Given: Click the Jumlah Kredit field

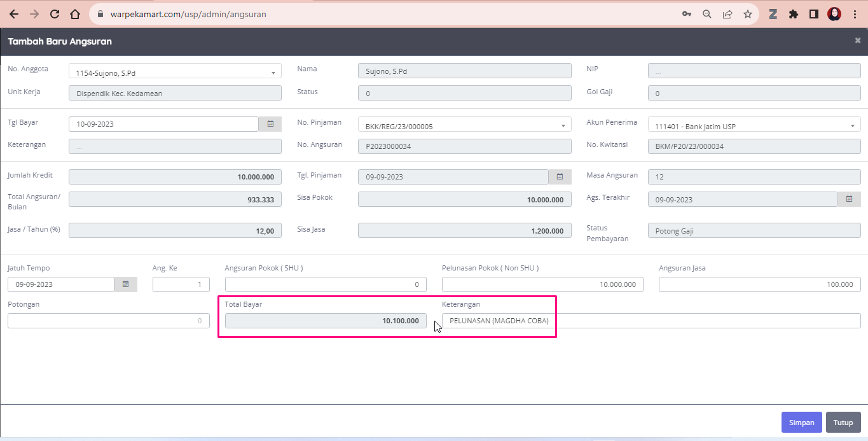Looking at the screenshot, I should 175,177.
